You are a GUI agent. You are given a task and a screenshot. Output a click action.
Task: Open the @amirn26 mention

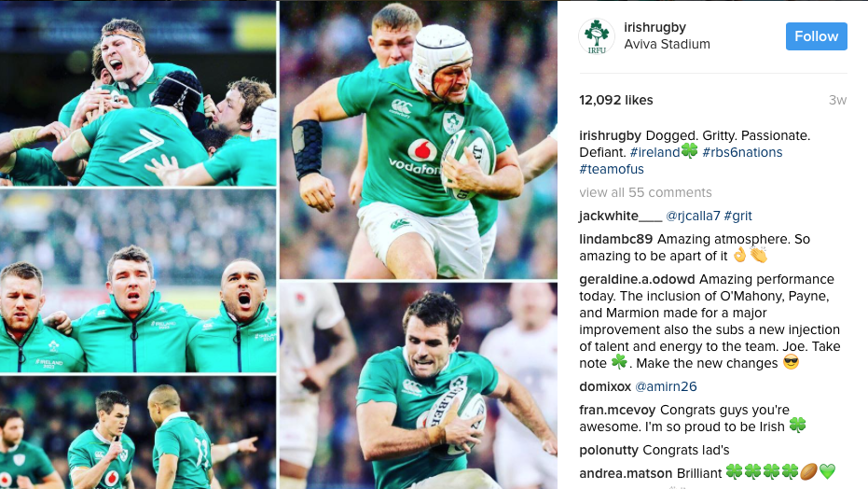click(666, 386)
